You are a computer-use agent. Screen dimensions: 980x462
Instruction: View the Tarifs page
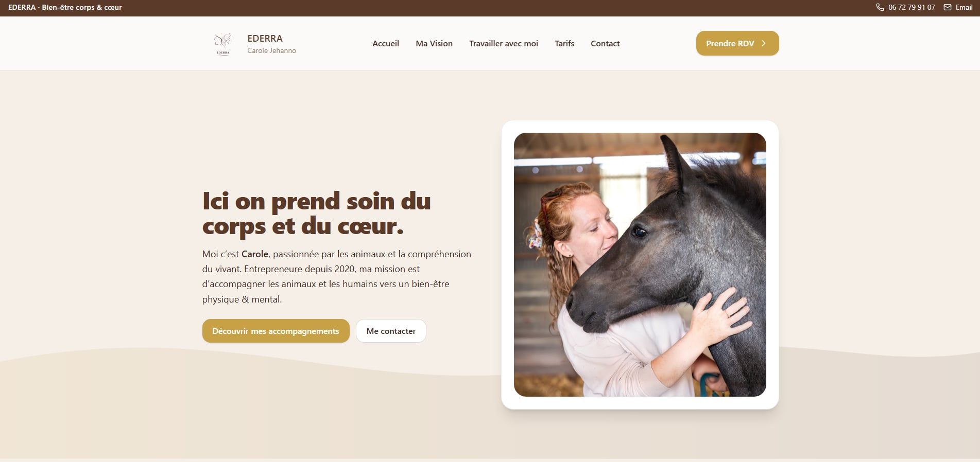tap(564, 44)
